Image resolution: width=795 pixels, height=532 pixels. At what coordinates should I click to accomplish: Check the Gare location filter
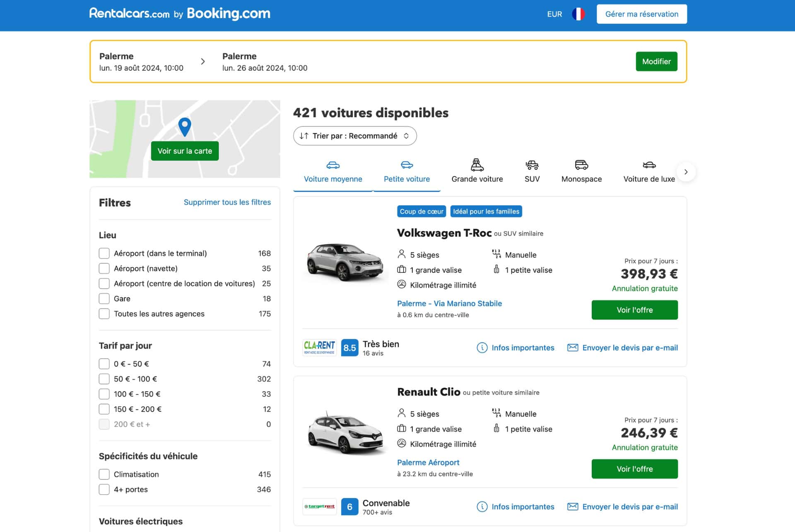104,298
